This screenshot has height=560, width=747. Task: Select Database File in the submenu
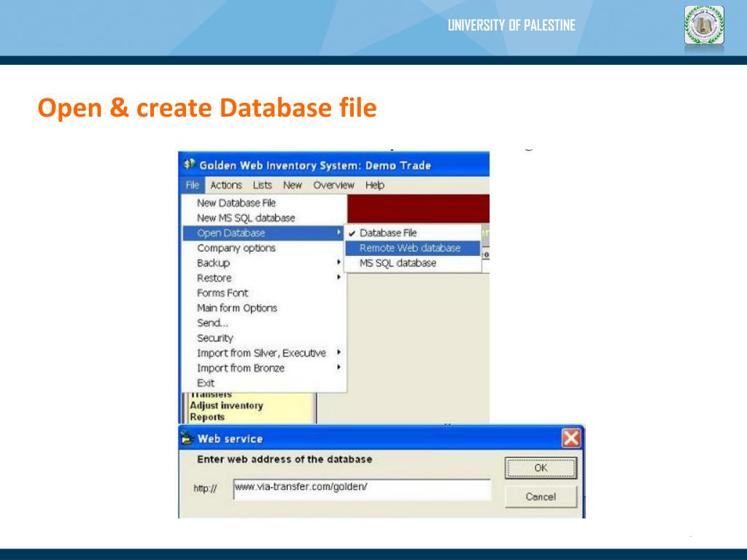pyautogui.click(x=413, y=233)
